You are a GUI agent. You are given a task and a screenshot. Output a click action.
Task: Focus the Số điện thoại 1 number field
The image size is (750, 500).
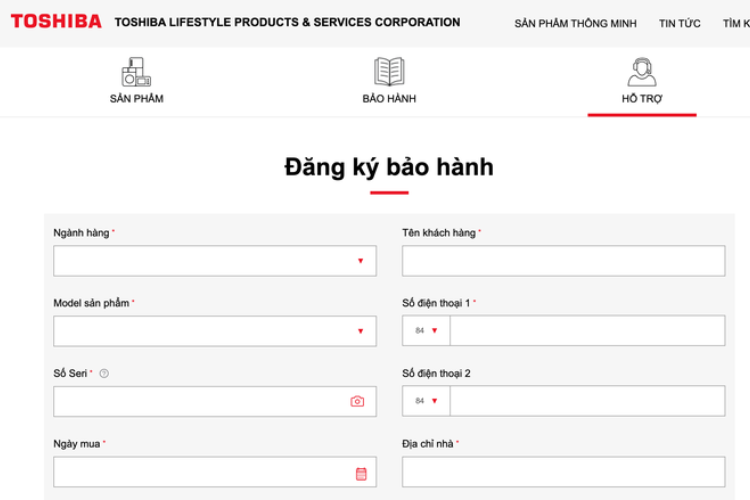tap(587, 331)
